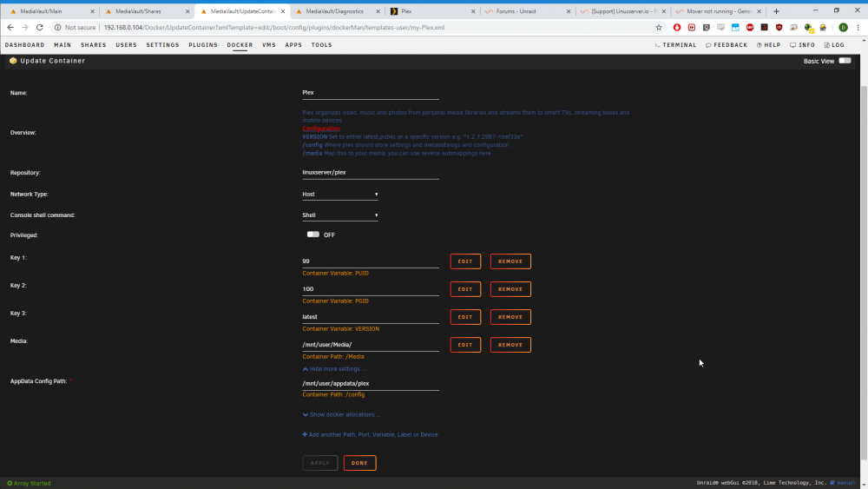Toggle the Basic View switch
The height and width of the screenshot is (489, 868).
[x=845, y=61]
